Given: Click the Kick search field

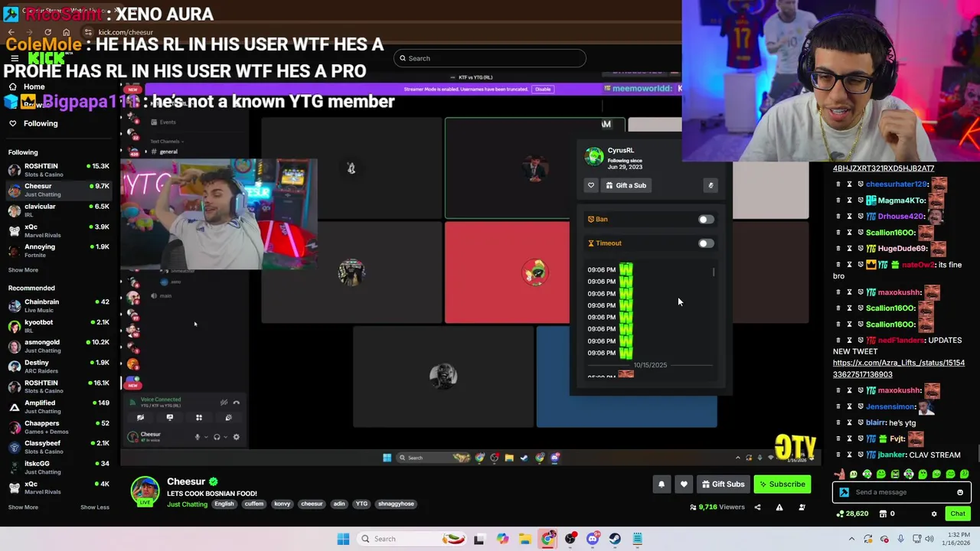Looking at the screenshot, I should 490,58.
